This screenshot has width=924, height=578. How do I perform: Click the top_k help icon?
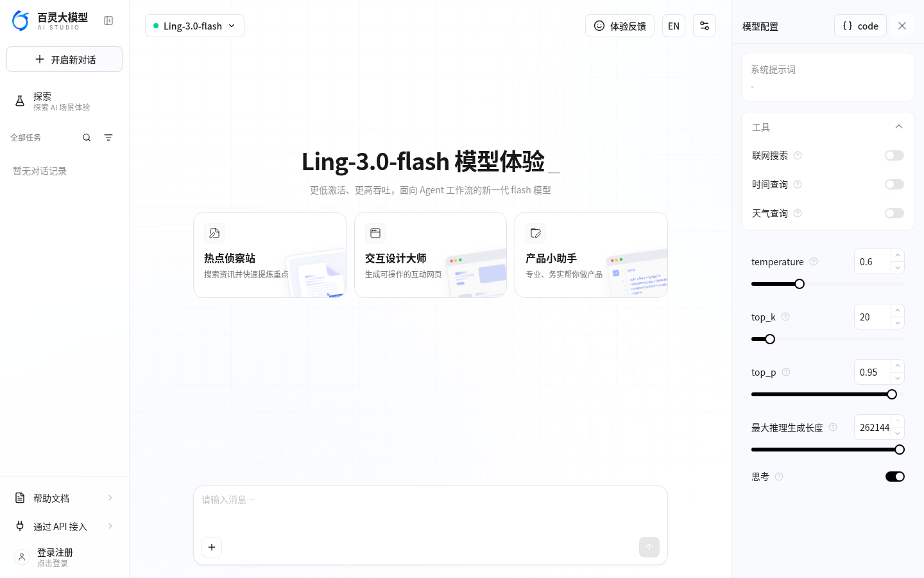pos(785,317)
